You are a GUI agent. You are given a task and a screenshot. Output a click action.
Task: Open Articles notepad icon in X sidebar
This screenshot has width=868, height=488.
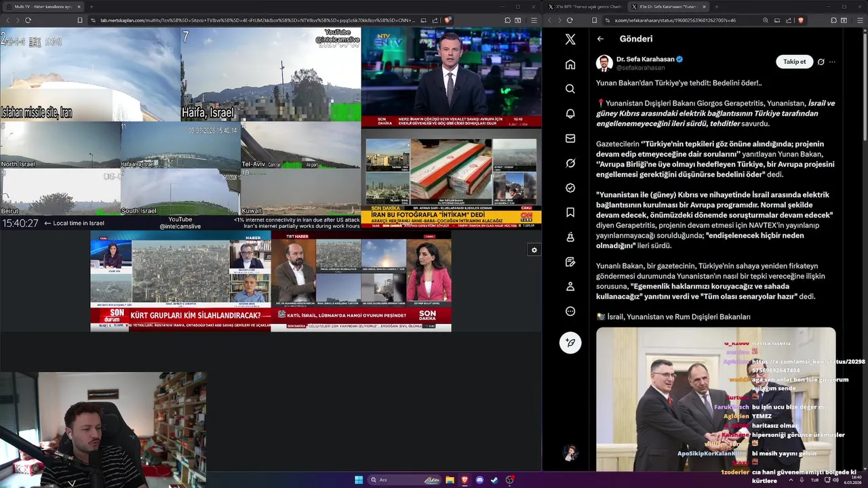[x=570, y=262]
